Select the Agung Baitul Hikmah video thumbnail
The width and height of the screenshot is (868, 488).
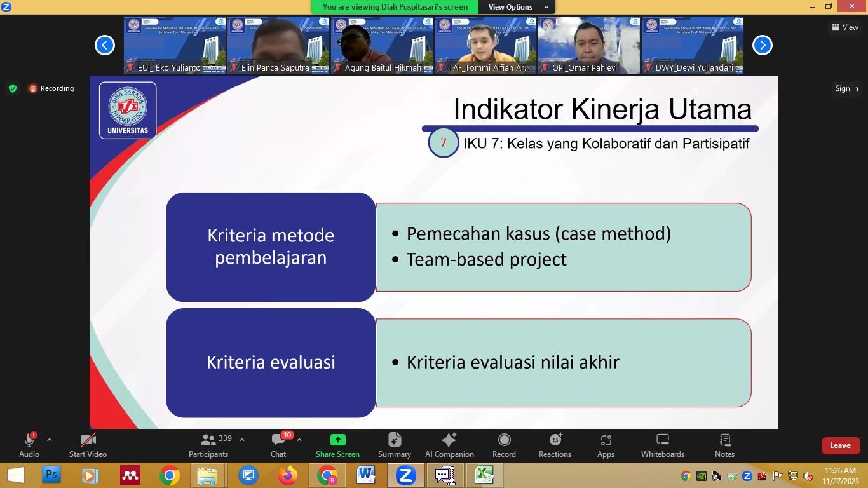tap(382, 45)
